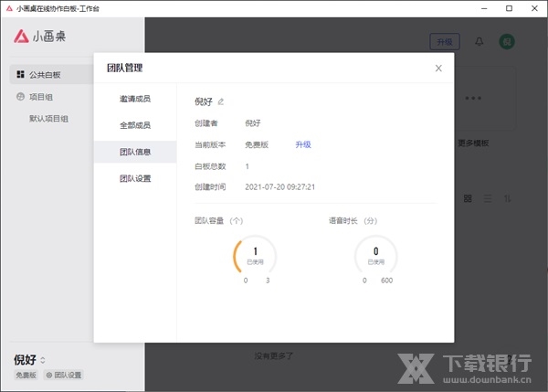The height and width of the screenshot is (392, 548).
Task: Expand the team switcher arrows next to 倪好
Action: point(43,360)
